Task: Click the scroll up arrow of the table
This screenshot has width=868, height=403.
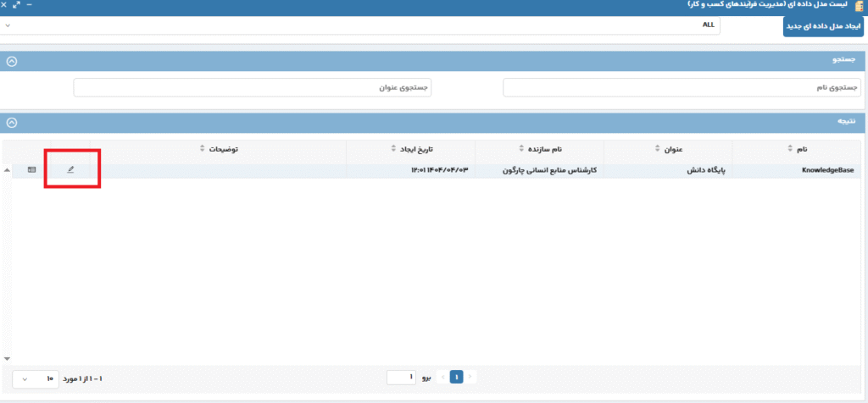Action: coord(8,170)
